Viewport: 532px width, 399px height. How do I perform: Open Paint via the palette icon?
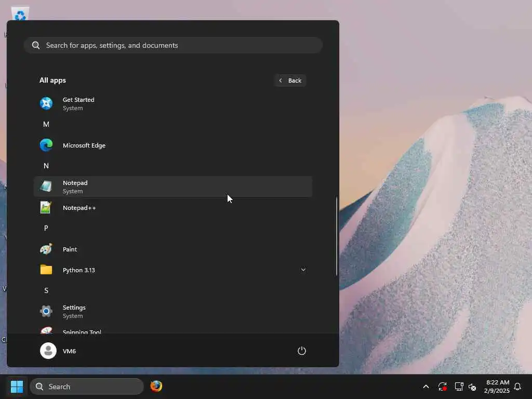[46, 249]
